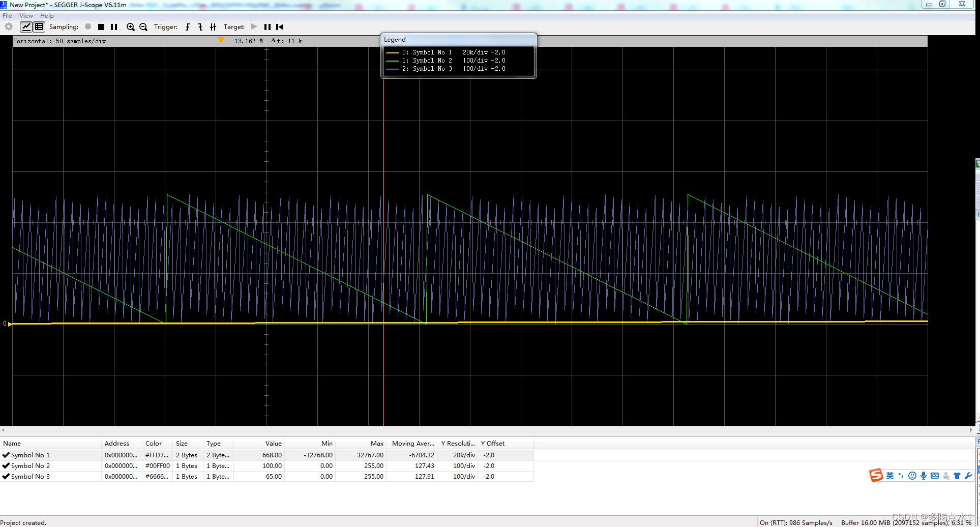This screenshot has width=980, height=527.
Task: Click Symbol No 2 color cell #00FF00
Action: coord(157,466)
